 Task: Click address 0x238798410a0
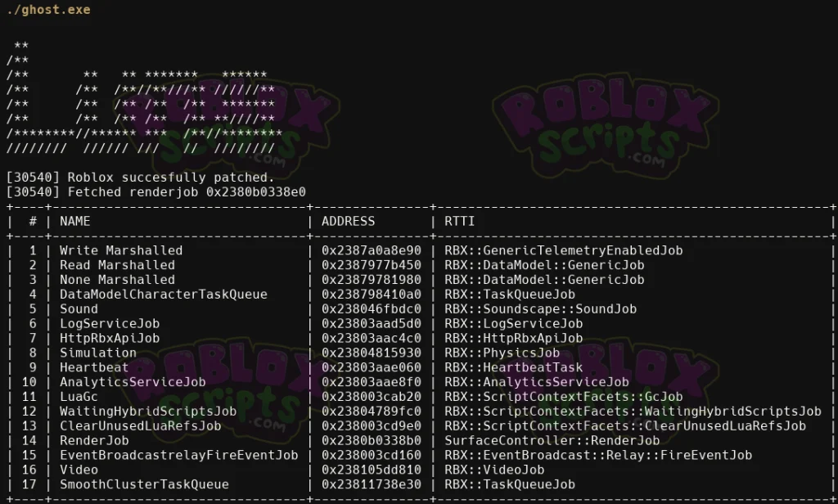tap(371, 295)
